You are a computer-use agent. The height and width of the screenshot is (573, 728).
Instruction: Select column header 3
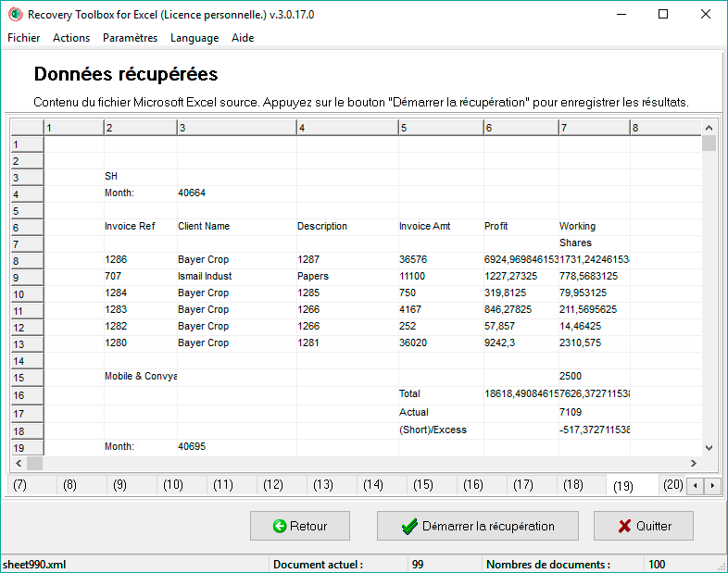(x=237, y=128)
